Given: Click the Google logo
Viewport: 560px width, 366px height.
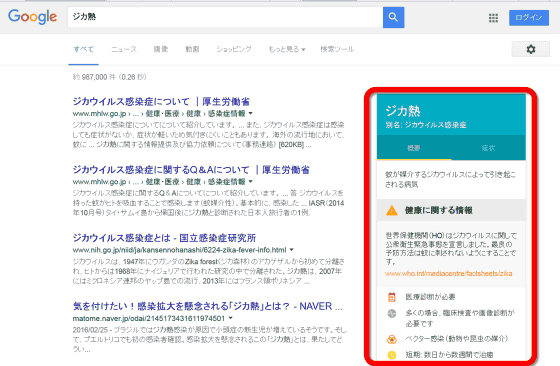Looking at the screenshot, I should [32, 17].
